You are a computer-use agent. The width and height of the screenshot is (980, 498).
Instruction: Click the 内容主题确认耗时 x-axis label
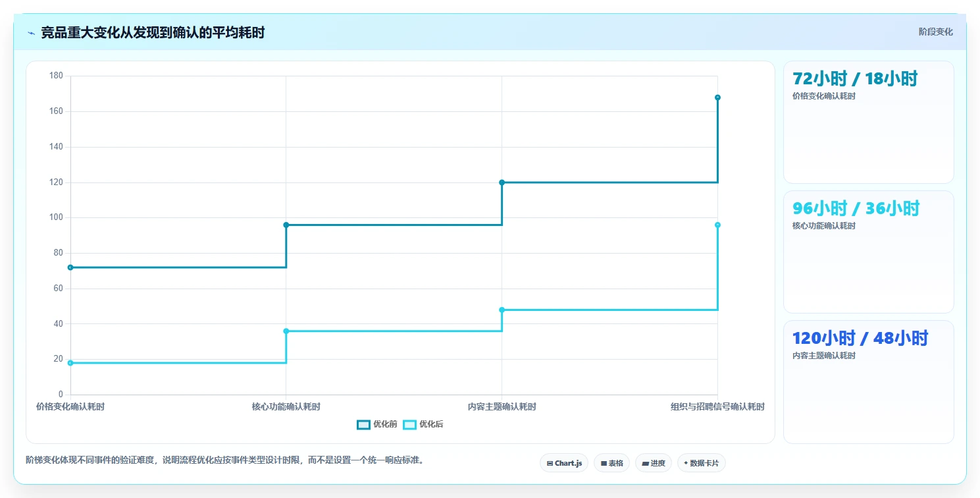point(502,406)
